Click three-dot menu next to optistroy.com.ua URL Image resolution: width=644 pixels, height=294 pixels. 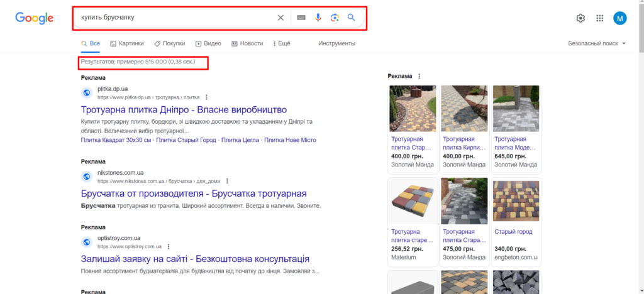pos(169,247)
